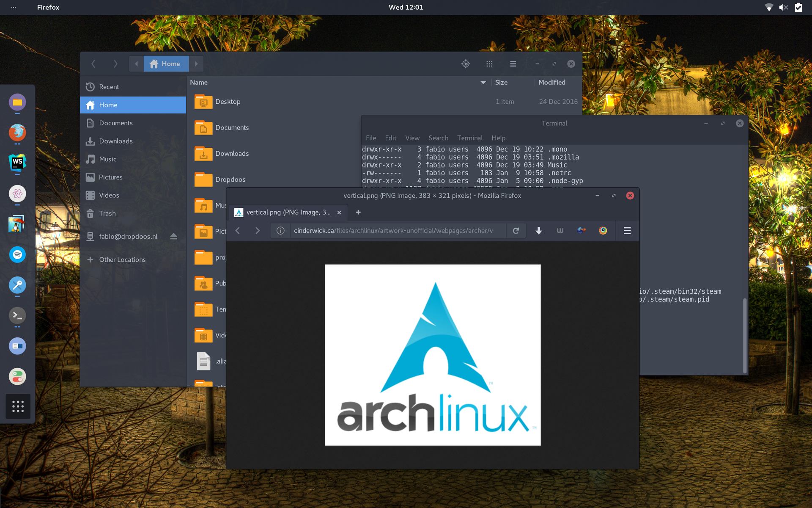Switch file manager to grid view

point(489,63)
